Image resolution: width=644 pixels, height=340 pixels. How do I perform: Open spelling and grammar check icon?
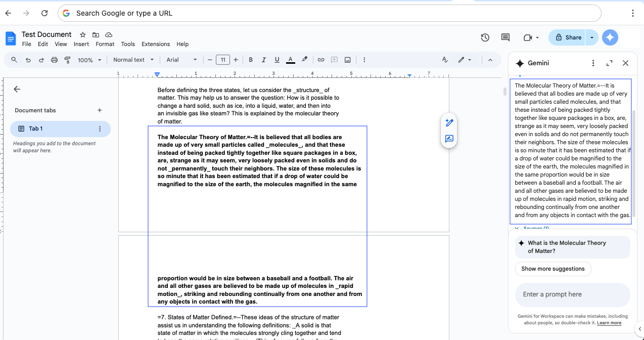(x=445, y=60)
